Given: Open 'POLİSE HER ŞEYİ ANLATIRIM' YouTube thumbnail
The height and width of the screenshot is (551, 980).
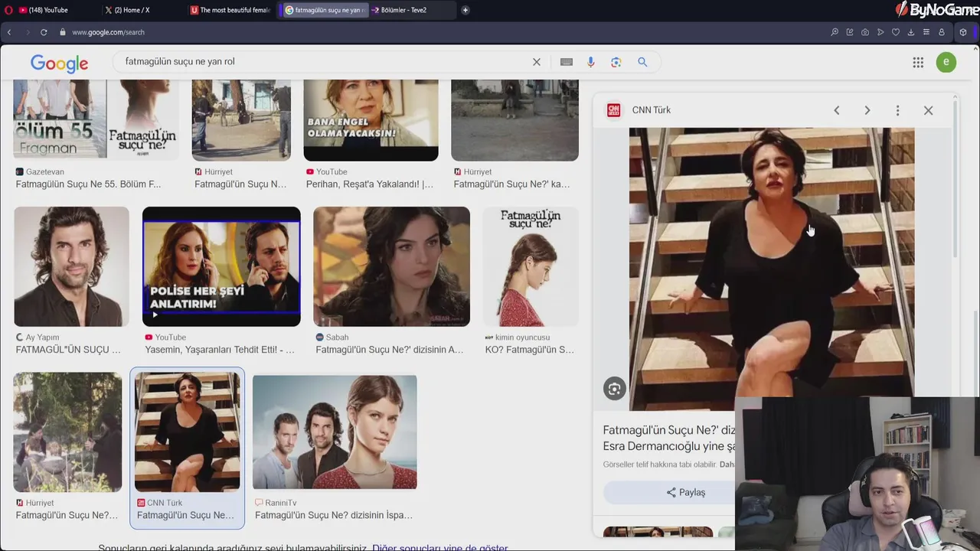Looking at the screenshot, I should point(221,266).
